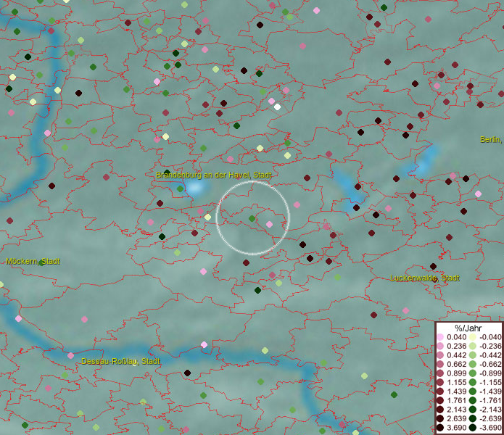Screen dimensions: 504x435
Task: Select the Möckern, Stadt map label
Action: (x=33, y=261)
